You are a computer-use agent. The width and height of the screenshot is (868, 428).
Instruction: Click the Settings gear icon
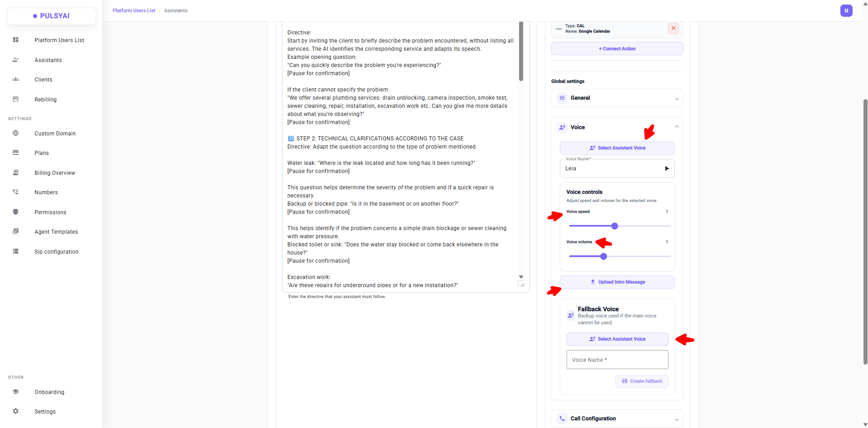pyautogui.click(x=16, y=411)
